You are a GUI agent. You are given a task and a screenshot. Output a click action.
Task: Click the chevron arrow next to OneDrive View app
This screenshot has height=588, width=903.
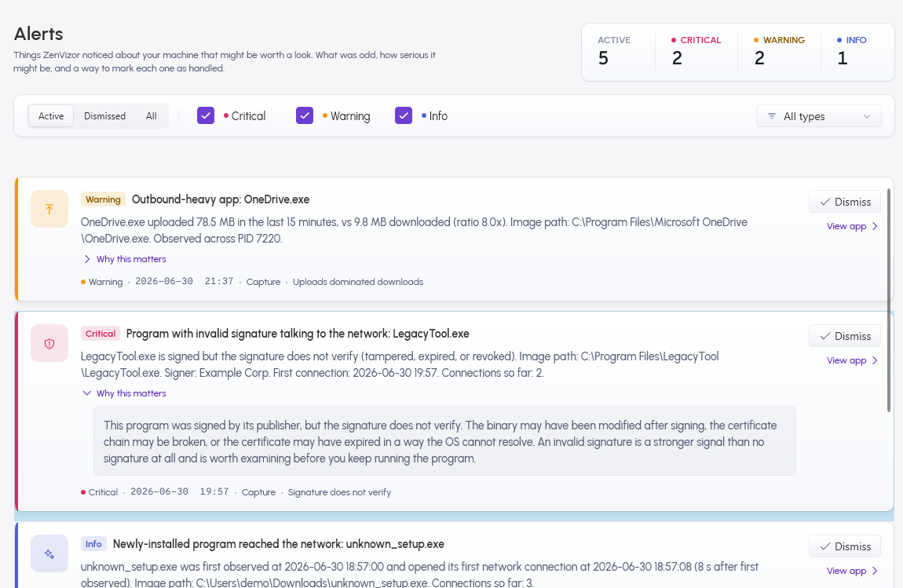coord(875,226)
